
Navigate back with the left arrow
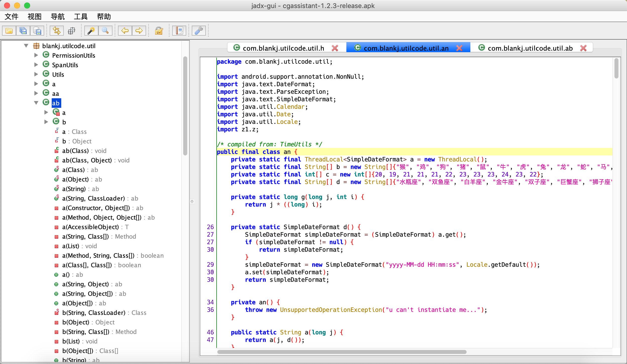(x=125, y=30)
